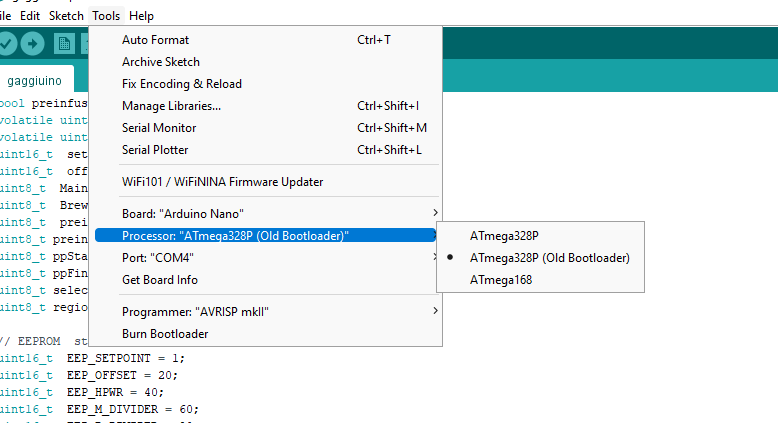Expand the Port: COM4 submenu
The image size is (778, 423).
[266, 258]
